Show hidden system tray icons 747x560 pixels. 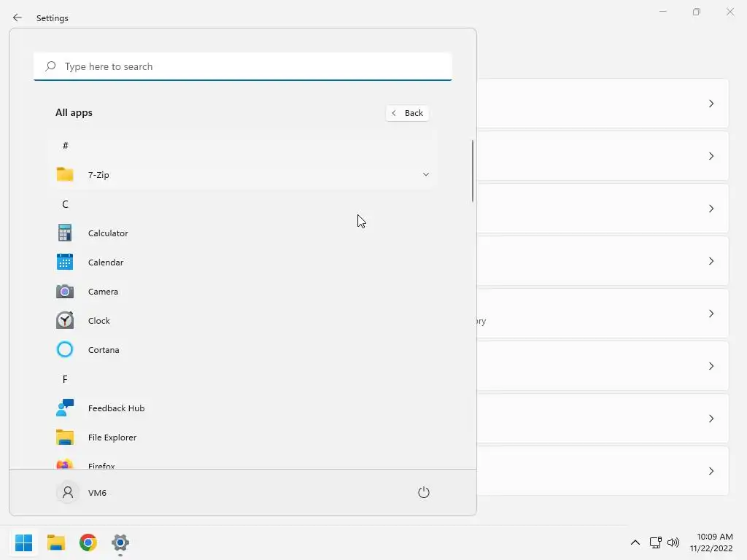pos(635,542)
